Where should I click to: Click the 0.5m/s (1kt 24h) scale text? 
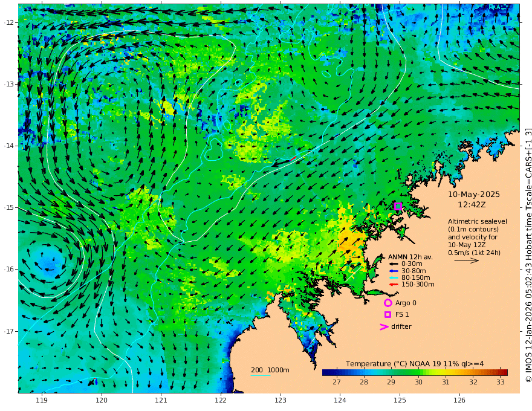coord(474,253)
